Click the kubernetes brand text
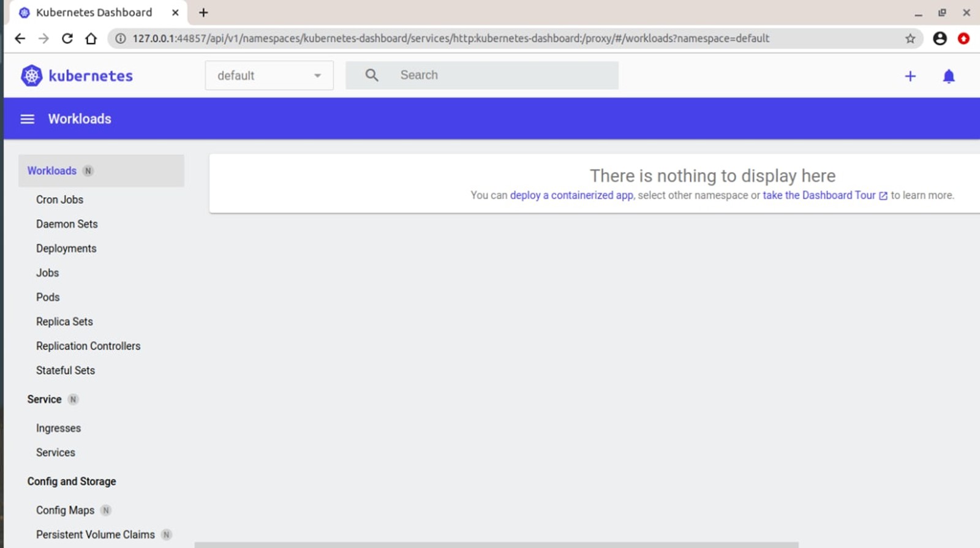Screen dimensions: 980x548 (91, 76)
